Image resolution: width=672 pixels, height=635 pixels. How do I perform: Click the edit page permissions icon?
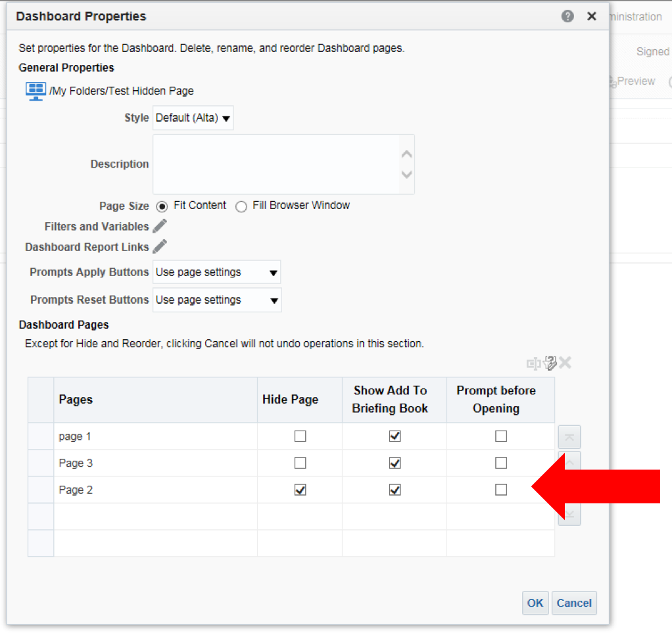[548, 363]
